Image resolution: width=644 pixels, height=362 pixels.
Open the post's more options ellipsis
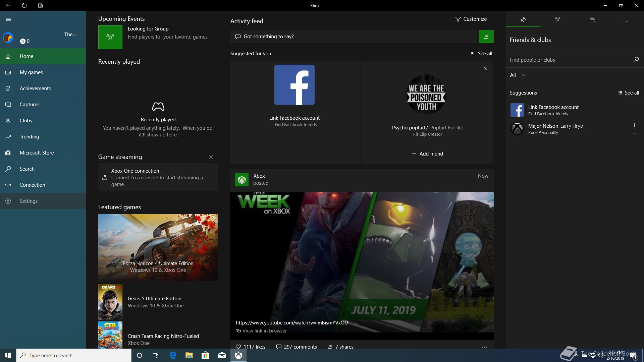tap(484, 347)
